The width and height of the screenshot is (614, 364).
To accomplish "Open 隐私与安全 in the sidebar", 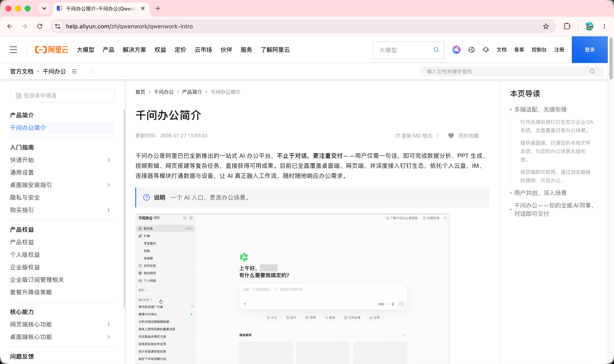I will [x=25, y=197].
